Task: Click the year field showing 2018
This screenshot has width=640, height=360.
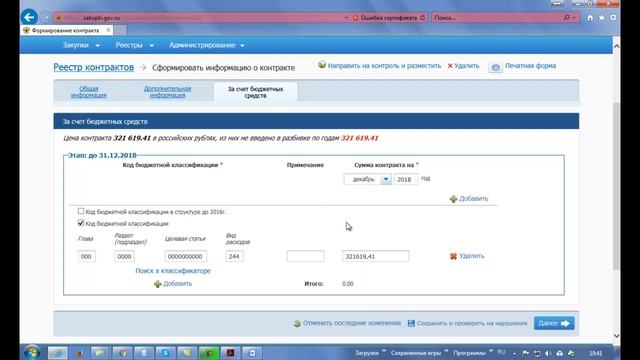Action: point(406,179)
